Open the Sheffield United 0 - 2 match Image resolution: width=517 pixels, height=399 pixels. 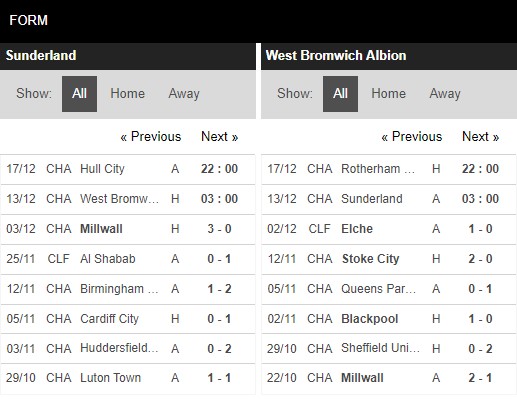tap(389, 349)
